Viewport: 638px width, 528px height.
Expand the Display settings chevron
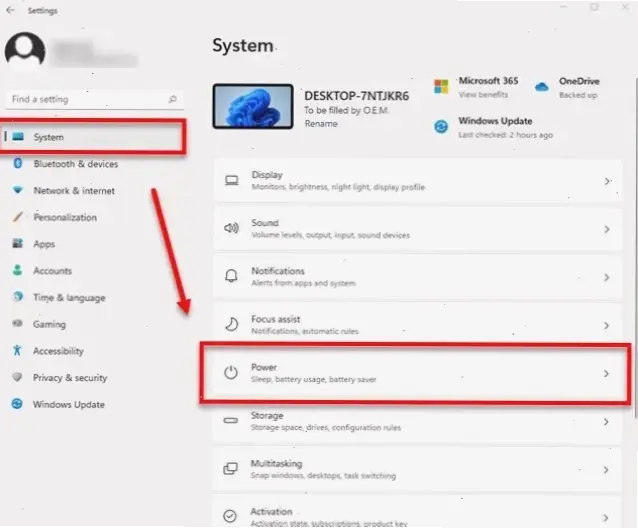606,181
